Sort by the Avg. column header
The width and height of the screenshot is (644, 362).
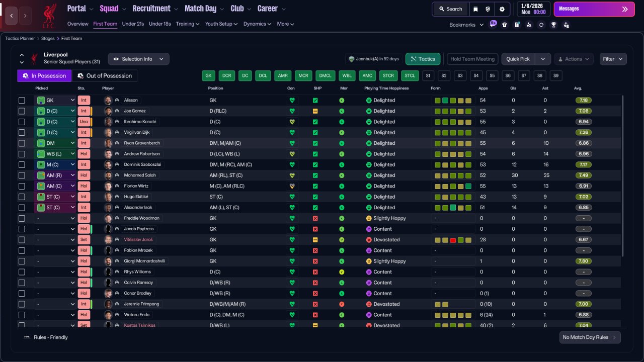click(578, 88)
